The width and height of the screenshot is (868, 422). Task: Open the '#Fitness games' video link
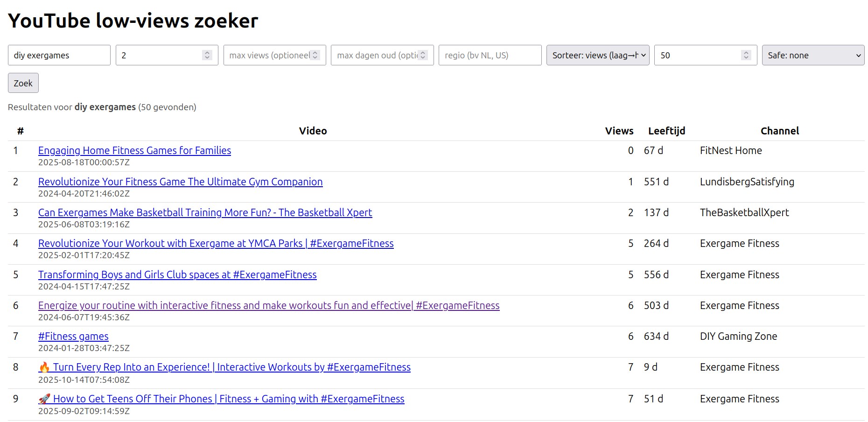(x=73, y=336)
